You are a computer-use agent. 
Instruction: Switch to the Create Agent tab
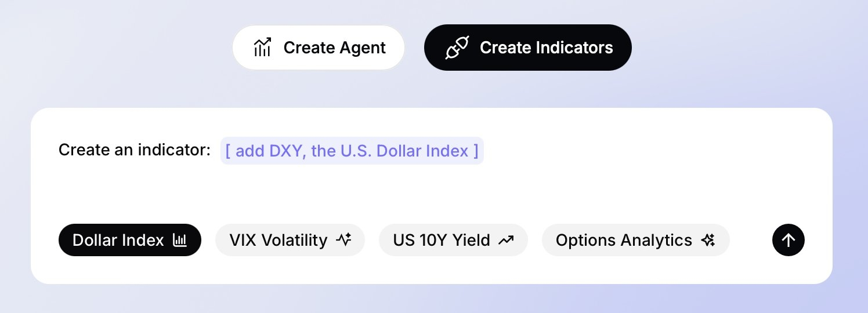(318, 48)
